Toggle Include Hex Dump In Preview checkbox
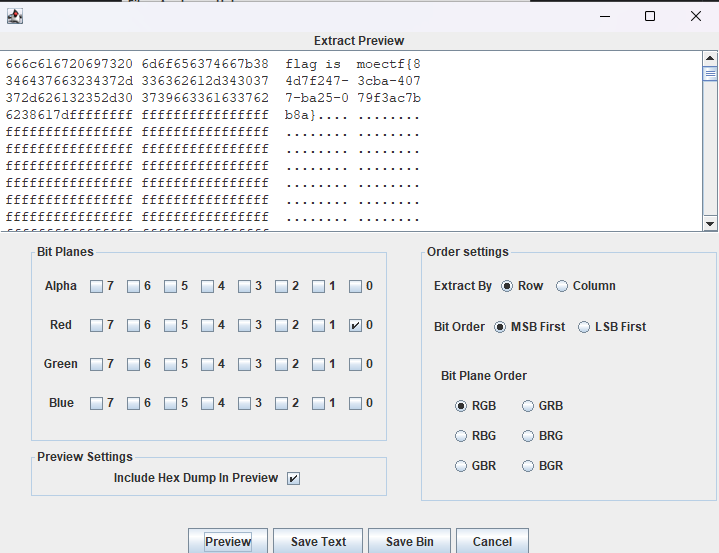719x553 pixels. coord(293,478)
